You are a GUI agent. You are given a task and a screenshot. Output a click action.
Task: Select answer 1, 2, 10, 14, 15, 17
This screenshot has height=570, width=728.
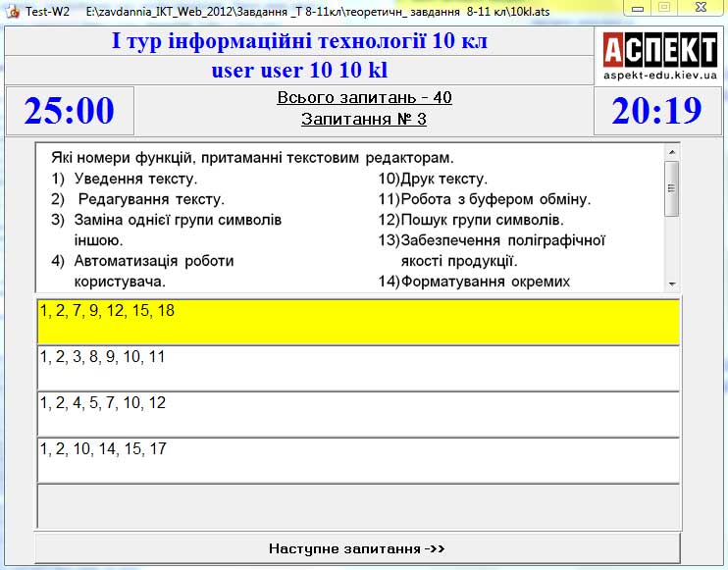click(358, 460)
